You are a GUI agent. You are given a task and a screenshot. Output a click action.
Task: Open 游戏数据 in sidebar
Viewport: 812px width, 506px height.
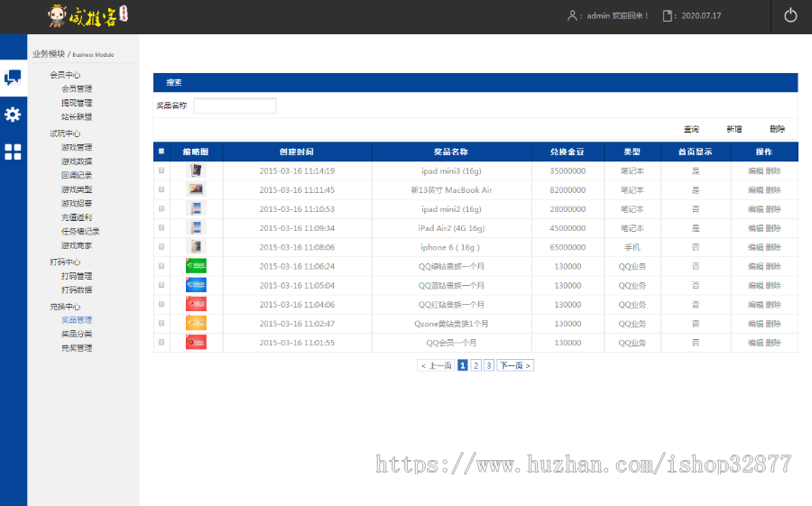click(x=77, y=161)
